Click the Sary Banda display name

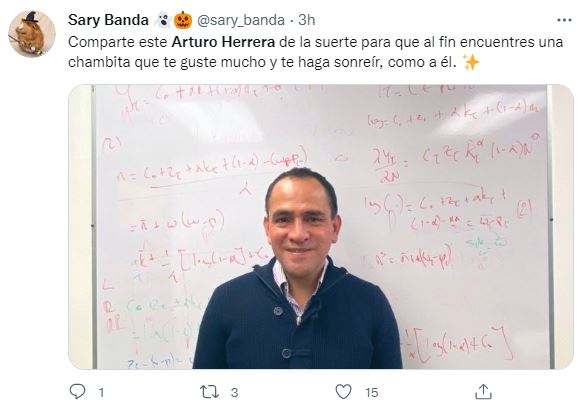pyautogui.click(x=108, y=20)
